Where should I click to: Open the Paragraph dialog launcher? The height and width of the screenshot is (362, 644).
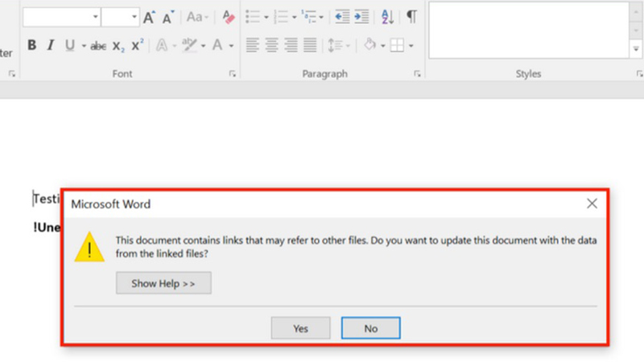tap(417, 74)
